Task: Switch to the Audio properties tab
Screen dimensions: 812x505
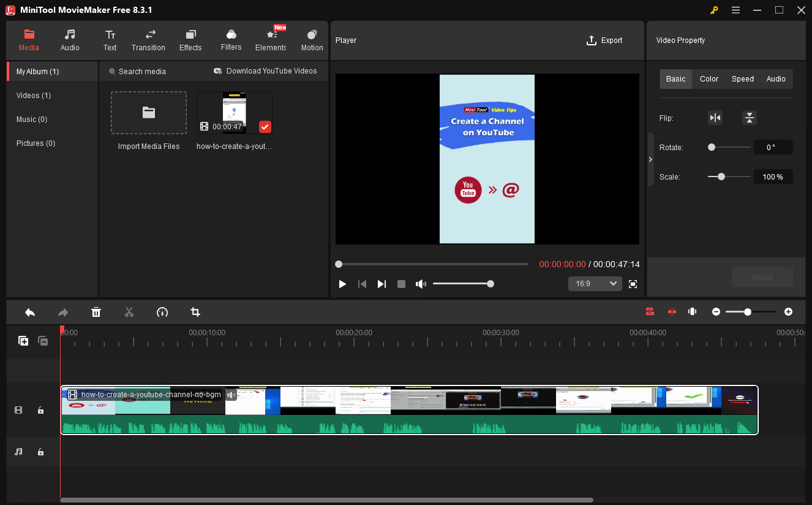Action: click(x=776, y=78)
